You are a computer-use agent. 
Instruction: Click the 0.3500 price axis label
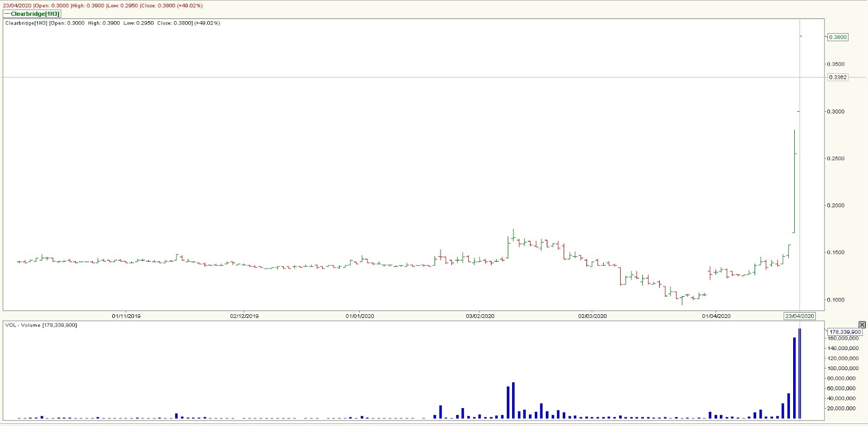[x=836, y=64]
